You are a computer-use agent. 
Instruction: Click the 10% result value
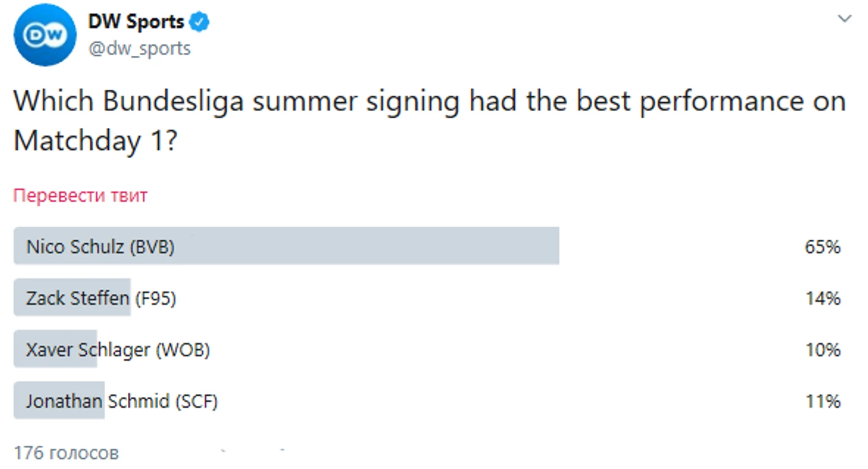823,350
